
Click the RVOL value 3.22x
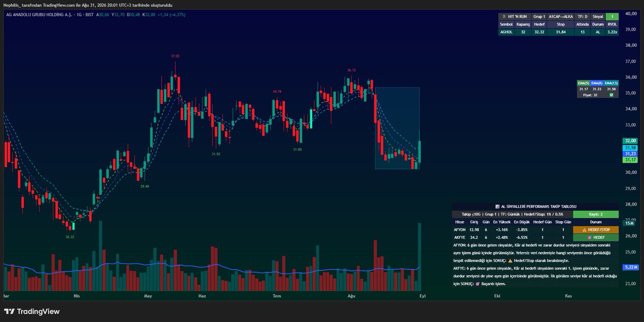pos(612,32)
